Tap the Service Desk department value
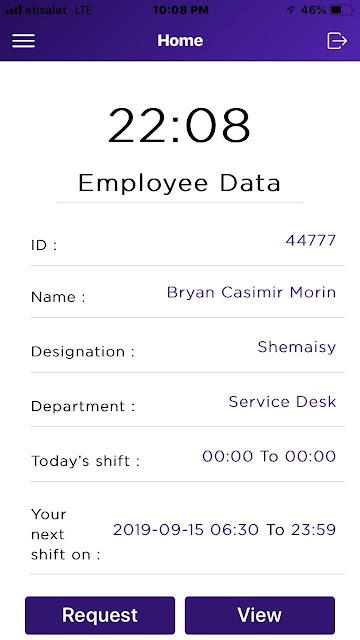The image size is (360, 640). (282, 402)
